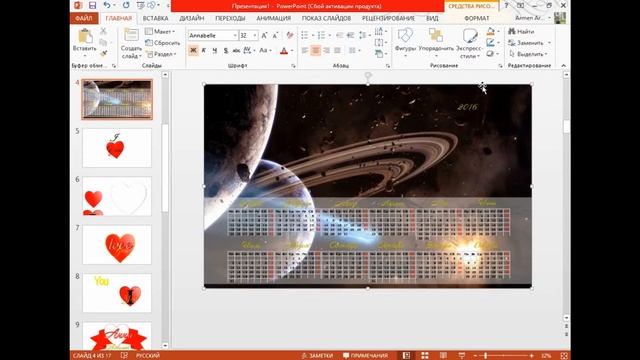Apply shape effects icon
Screen dimensions: 640x360
(490, 53)
